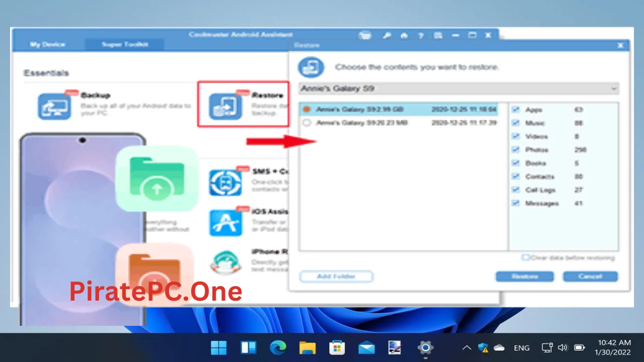
Task: Launch the iPhone Recovery lifebuoy icon
Action: tap(225, 262)
